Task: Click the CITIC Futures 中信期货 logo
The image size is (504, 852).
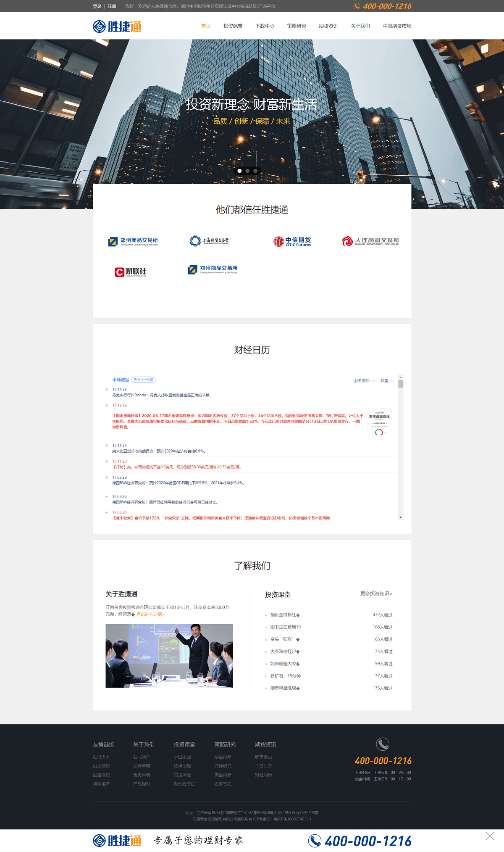Action: coord(292,242)
